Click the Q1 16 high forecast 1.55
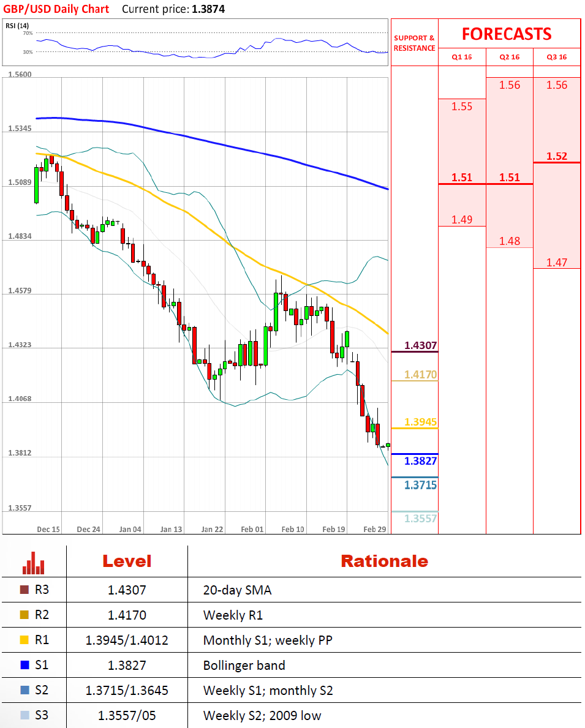This screenshot has height=728, width=585. tap(462, 107)
